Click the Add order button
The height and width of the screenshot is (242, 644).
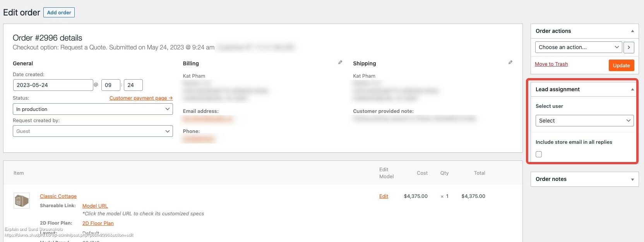59,12
